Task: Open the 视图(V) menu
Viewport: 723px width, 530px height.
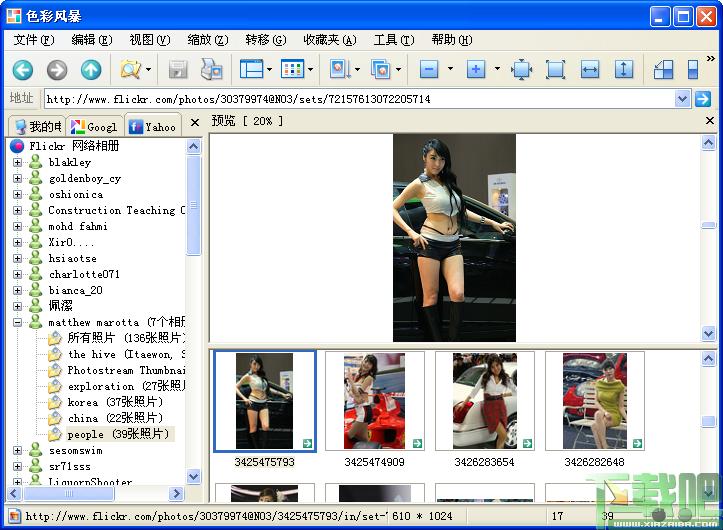Action: [x=150, y=40]
